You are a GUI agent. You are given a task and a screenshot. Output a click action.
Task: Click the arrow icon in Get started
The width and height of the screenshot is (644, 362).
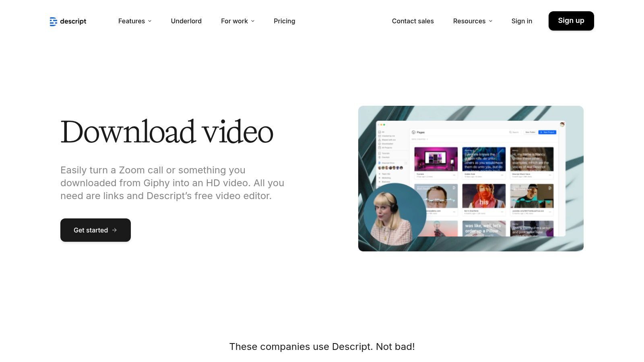[x=115, y=230]
